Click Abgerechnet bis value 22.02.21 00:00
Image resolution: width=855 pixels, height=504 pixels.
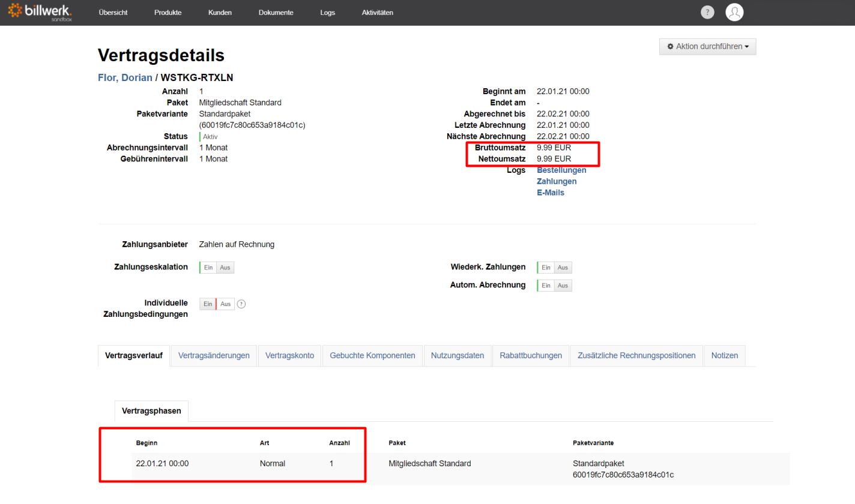(x=563, y=114)
